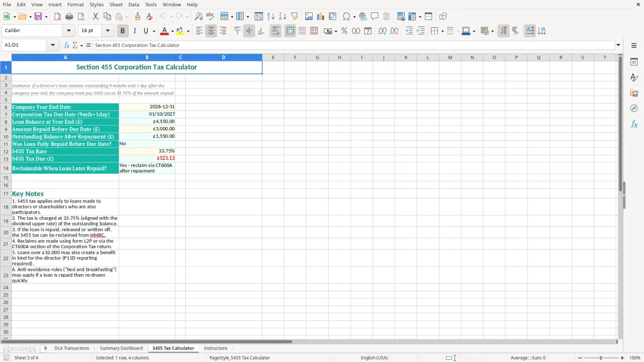Toggle Merge and Center Cells
Image resolution: width=644 pixels, height=362 pixels.
pos(290,31)
